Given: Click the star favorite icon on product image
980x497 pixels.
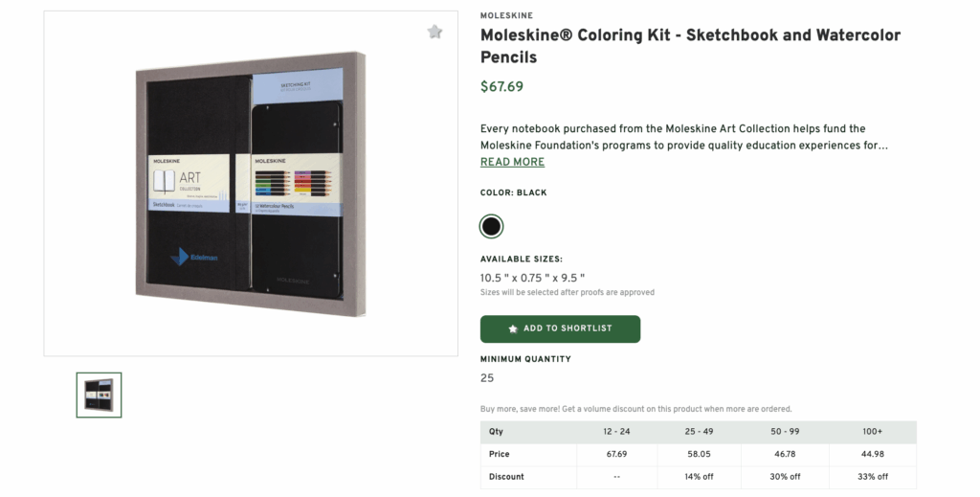Looking at the screenshot, I should point(435,33).
